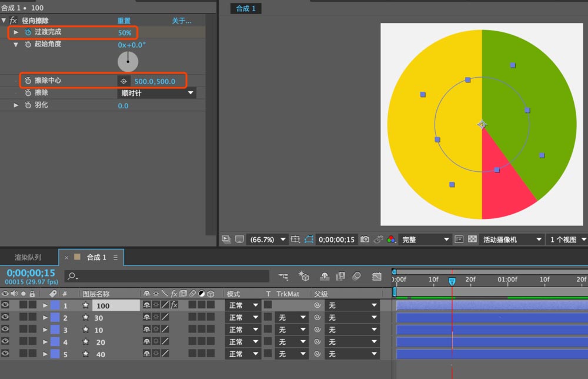The height and width of the screenshot is (379, 588).
Task: Switch to the 渲染队列 tab
Action: pyautogui.click(x=28, y=257)
